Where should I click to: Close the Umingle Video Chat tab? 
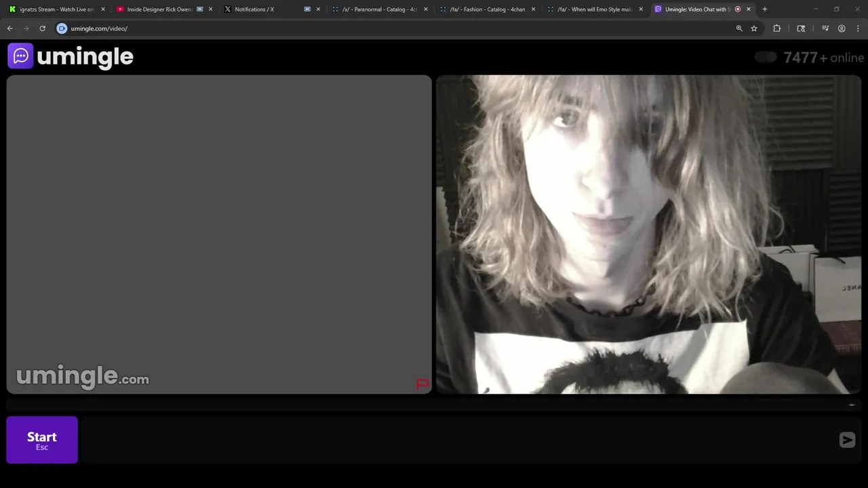point(749,9)
